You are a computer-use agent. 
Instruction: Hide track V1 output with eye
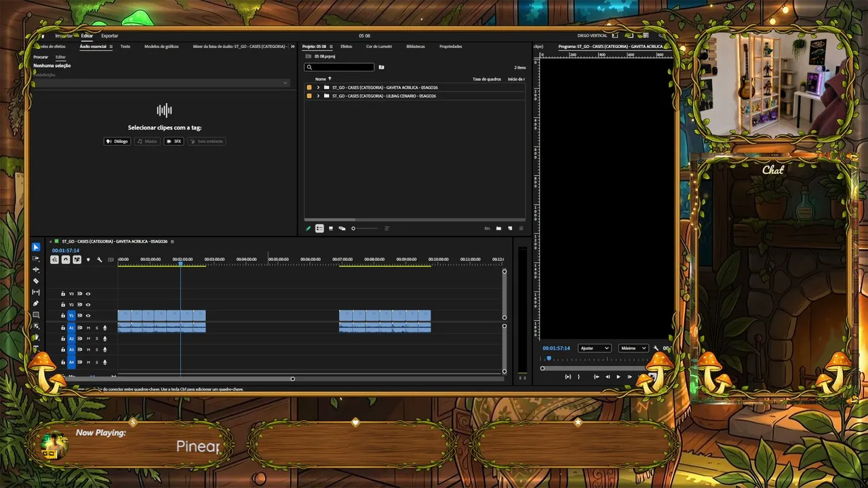pyautogui.click(x=87, y=315)
